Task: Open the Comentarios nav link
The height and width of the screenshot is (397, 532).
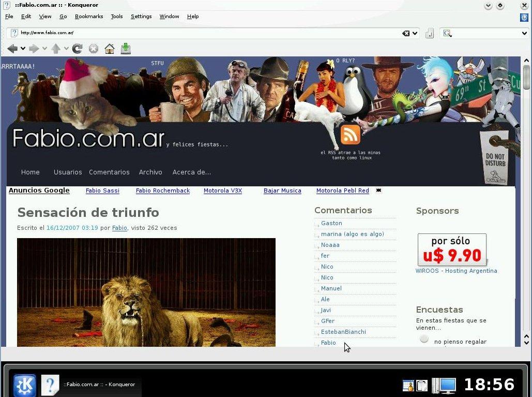Action: pyautogui.click(x=109, y=172)
